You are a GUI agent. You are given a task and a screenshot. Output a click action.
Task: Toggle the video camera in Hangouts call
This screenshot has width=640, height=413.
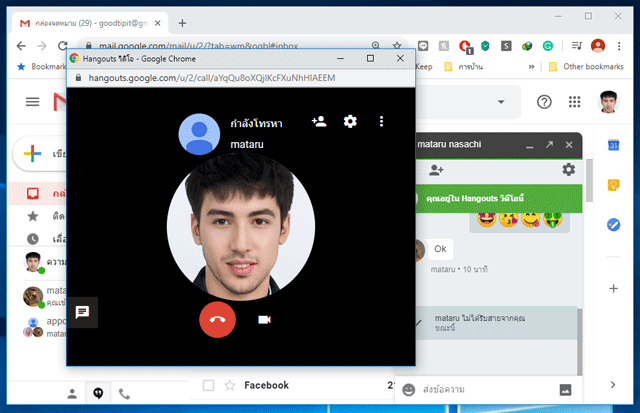(x=264, y=320)
